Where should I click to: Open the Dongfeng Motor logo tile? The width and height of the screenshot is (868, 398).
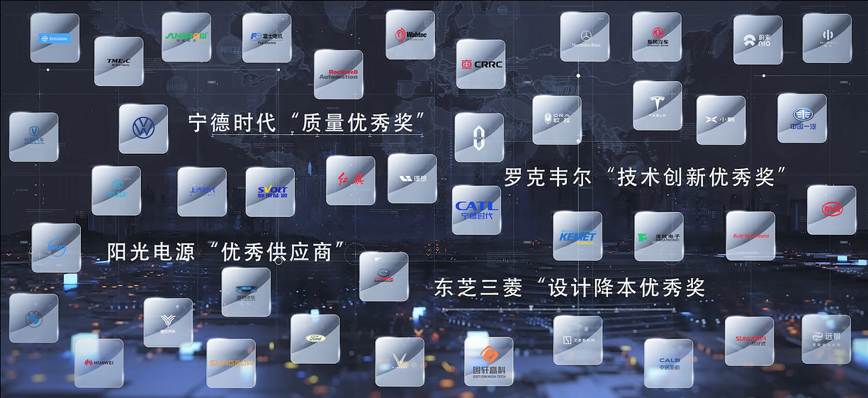click(658, 36)
